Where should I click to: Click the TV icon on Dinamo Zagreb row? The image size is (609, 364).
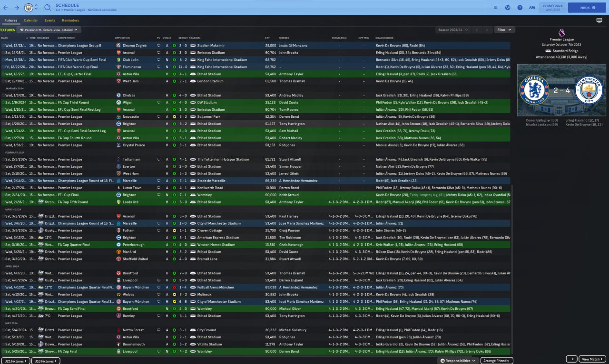click(x=159, y=46)
